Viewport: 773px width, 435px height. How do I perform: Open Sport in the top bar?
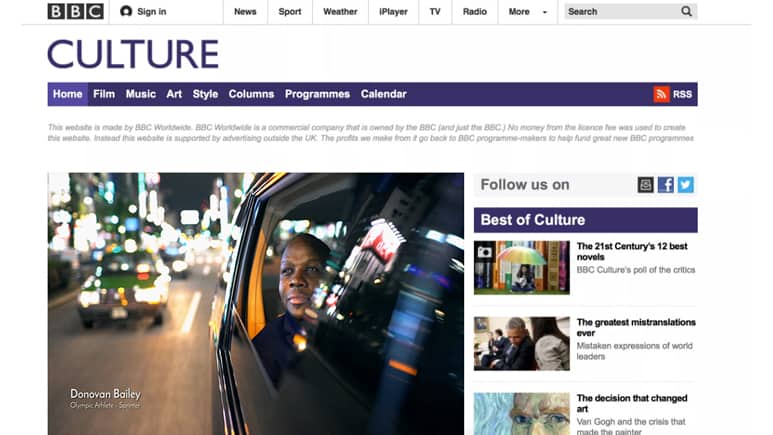tap(290, 11)
